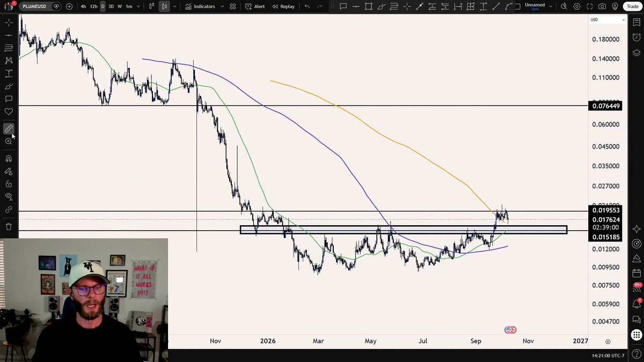The width and height of the screenshot is (644, 362).
Task: Expand the chart style dropdown arrow
Action: click(x=174, y=6)
